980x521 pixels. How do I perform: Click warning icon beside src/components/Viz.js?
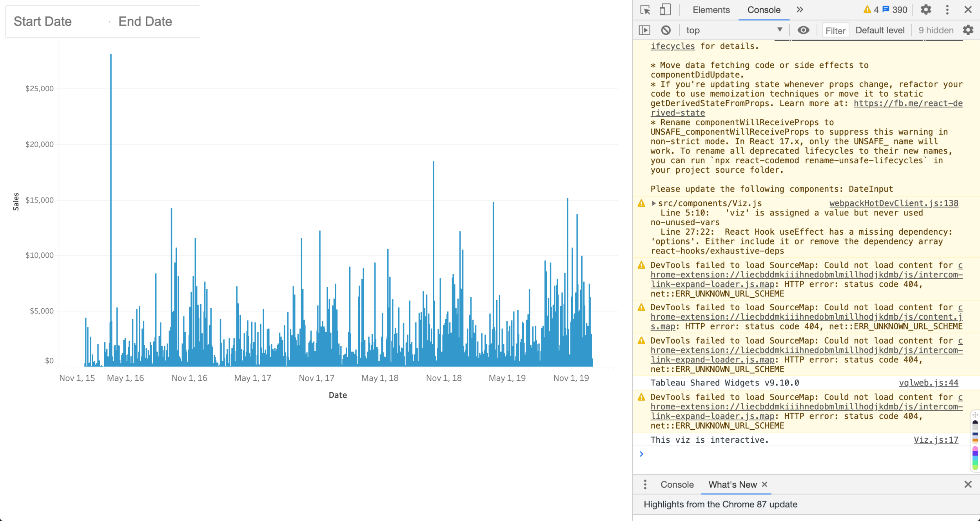641,203
